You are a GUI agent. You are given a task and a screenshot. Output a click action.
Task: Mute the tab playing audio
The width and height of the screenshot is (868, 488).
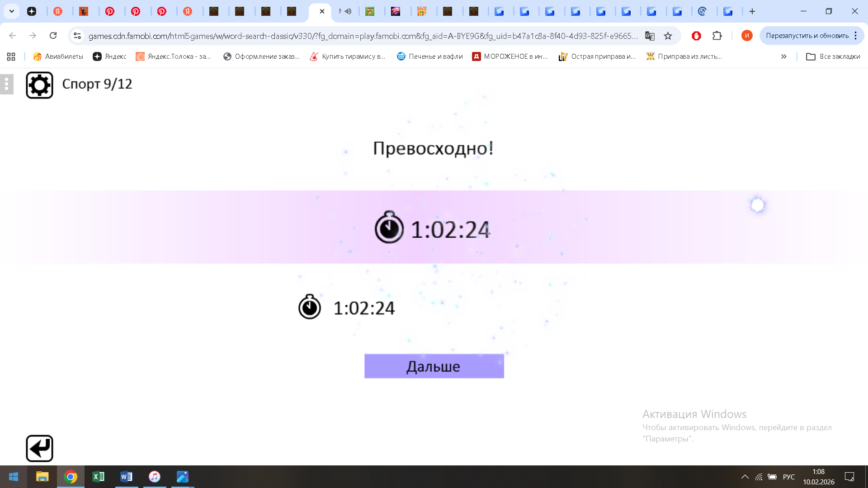pos(347,11)
